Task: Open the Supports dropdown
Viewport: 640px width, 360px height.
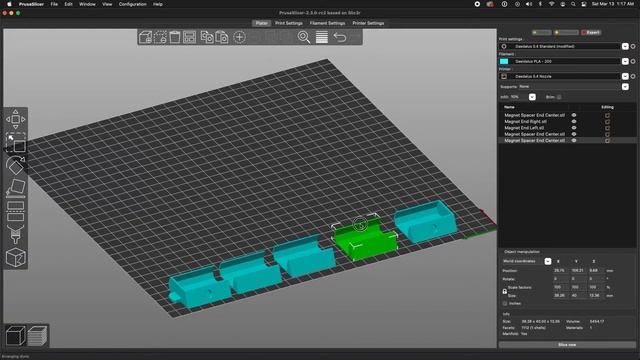Action: pos(625,87)
